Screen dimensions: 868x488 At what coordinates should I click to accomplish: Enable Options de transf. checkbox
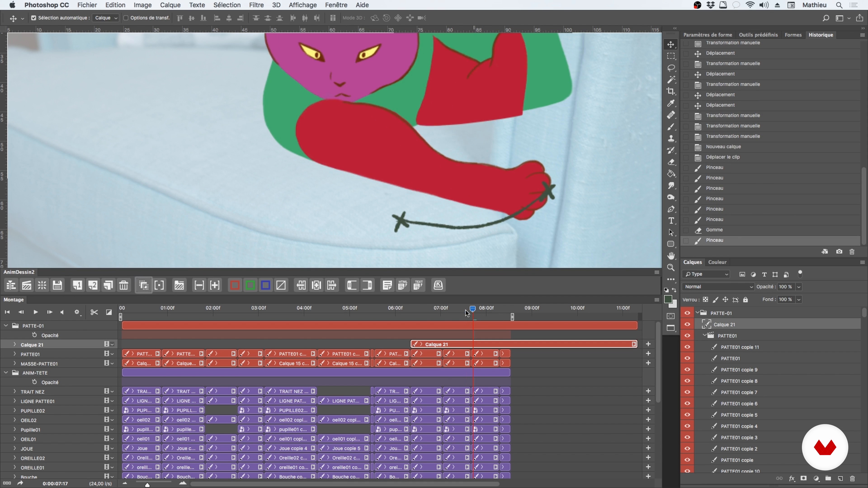coord(126,18)
